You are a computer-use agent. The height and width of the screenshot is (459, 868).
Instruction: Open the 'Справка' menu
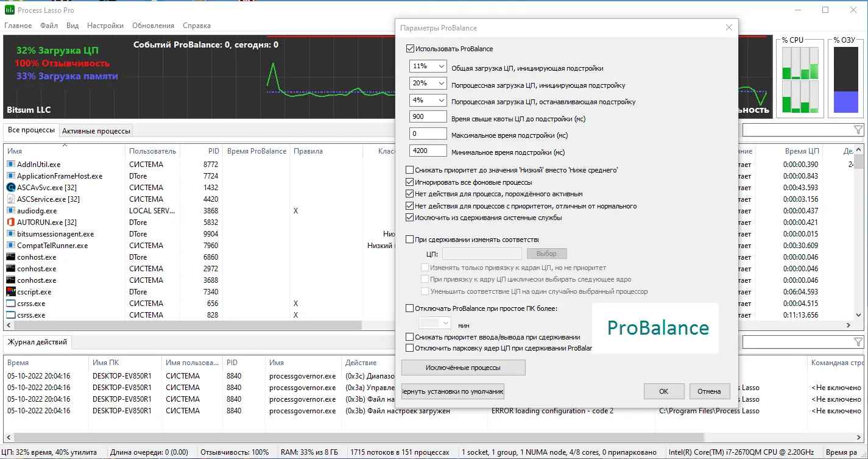click(197, 26)
